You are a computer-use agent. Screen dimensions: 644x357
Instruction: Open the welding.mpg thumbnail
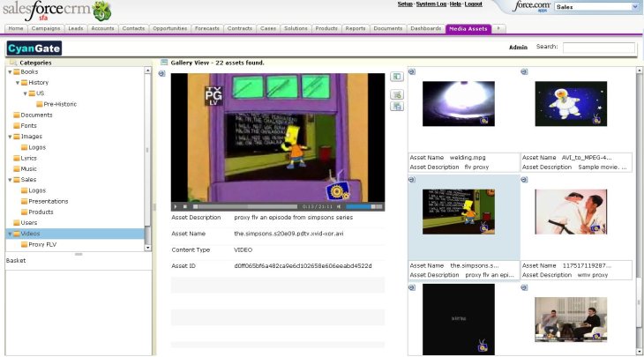pos(459,104)
